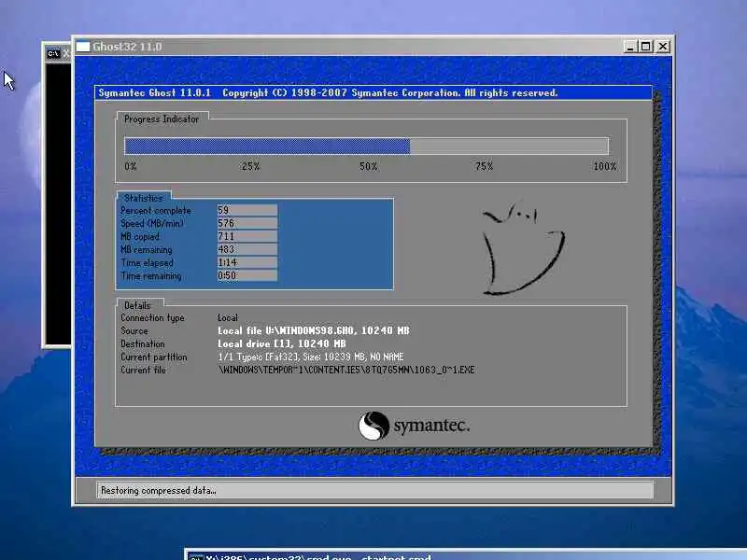Click the 75% progress scale mark
The image size is (747, 560).
484,166
